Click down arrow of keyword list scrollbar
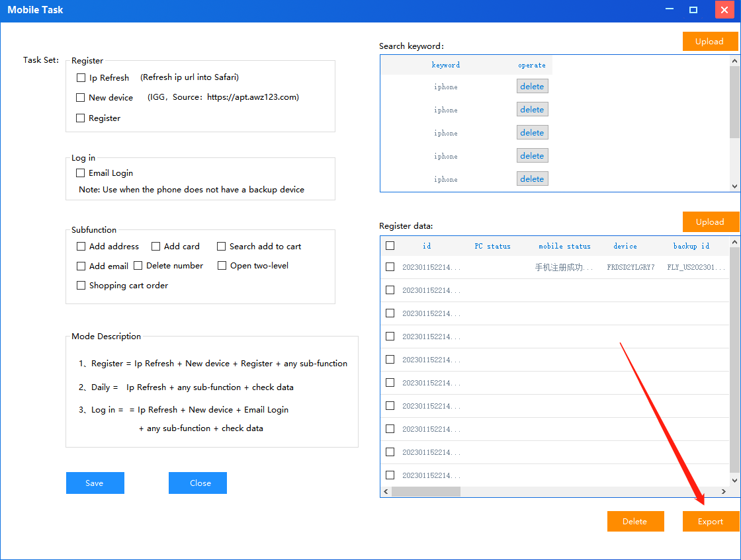Image resolution: width=741 pixels, height=560 pixels. [x=734, y=186]
